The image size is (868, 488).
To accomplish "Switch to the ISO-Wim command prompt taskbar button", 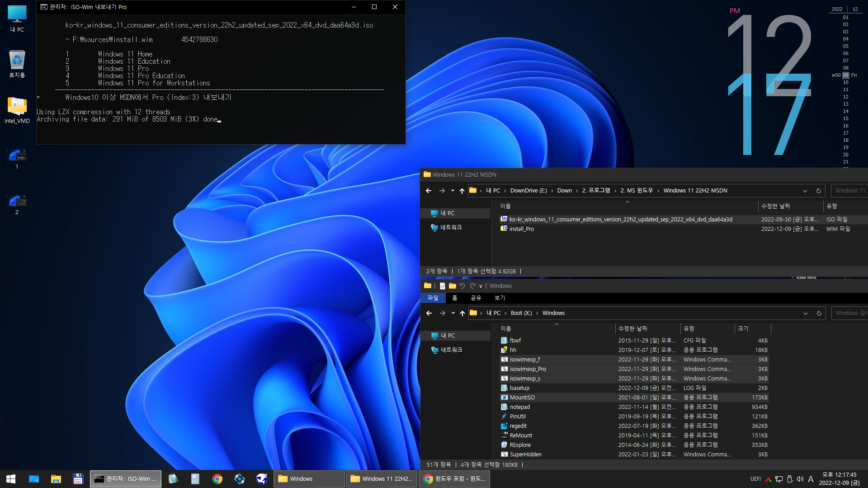I will click(x=126, y=479).
